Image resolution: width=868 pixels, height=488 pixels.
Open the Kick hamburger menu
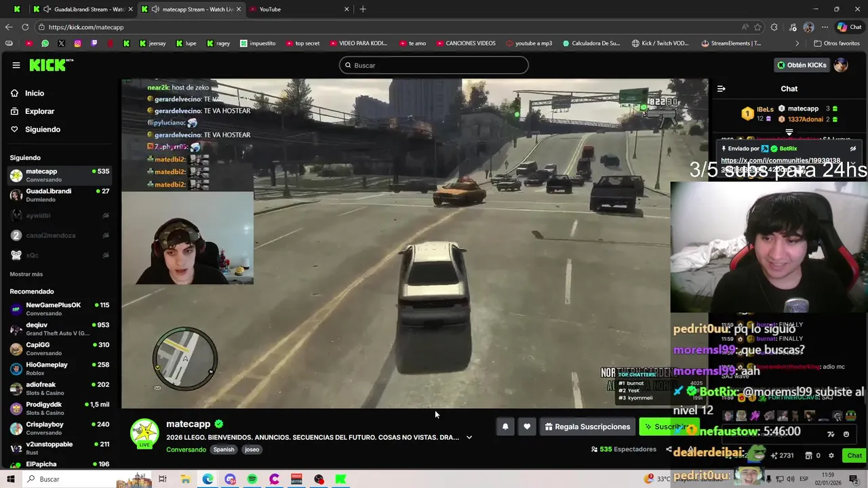(16, 65)
